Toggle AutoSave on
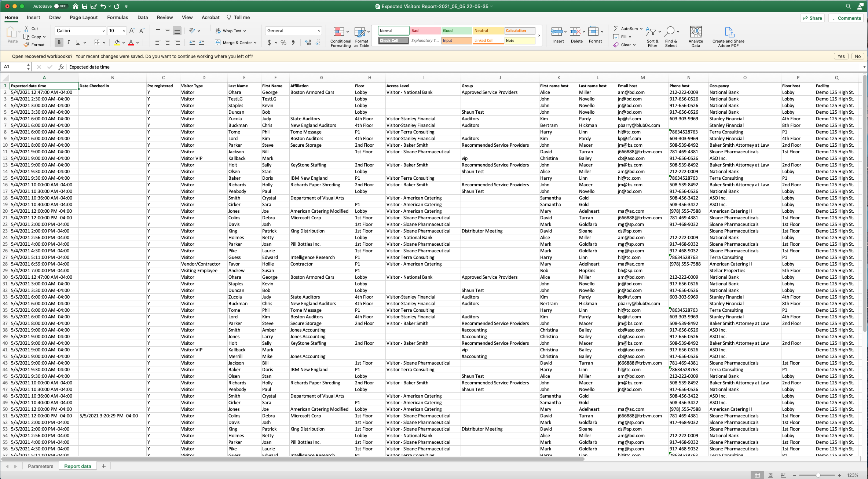Image resolution: width=868 pixels, height=479 pixels. (61, 6)
